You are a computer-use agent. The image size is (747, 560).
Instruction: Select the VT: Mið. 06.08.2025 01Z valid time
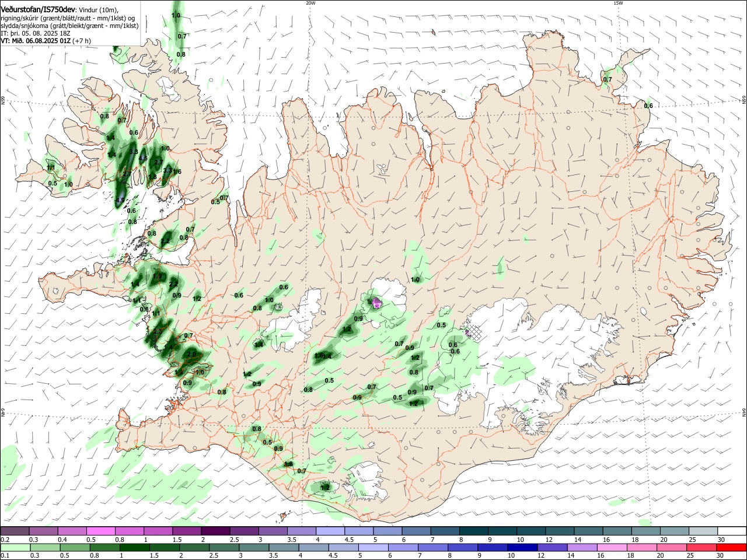point(36,41)
